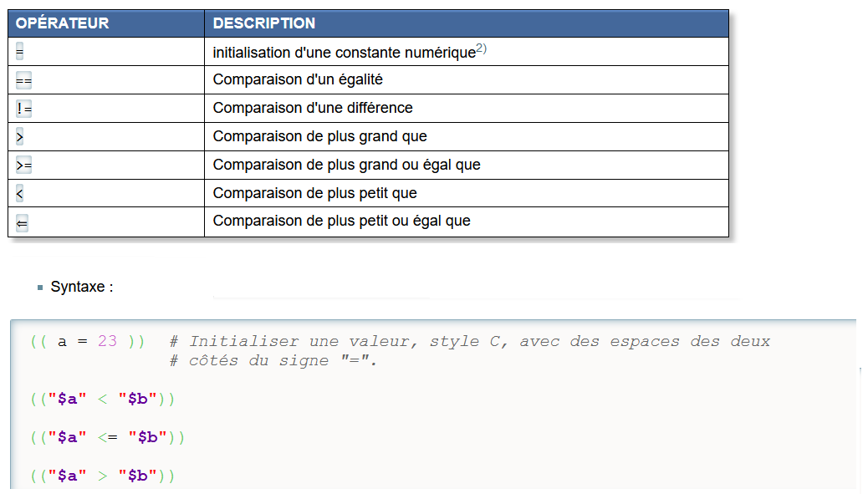Click the "Syntaxe :" list item
Screen dimensions: 868x494
(x=82, y=287)
